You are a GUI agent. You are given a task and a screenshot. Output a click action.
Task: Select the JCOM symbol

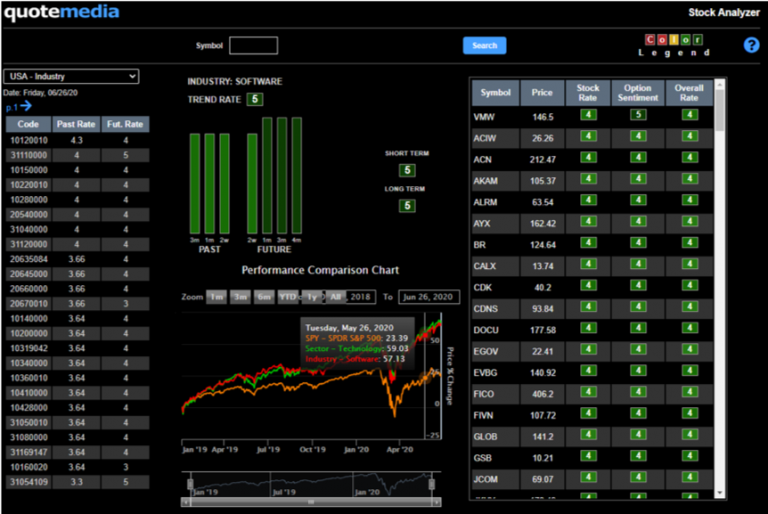point(485,479)
